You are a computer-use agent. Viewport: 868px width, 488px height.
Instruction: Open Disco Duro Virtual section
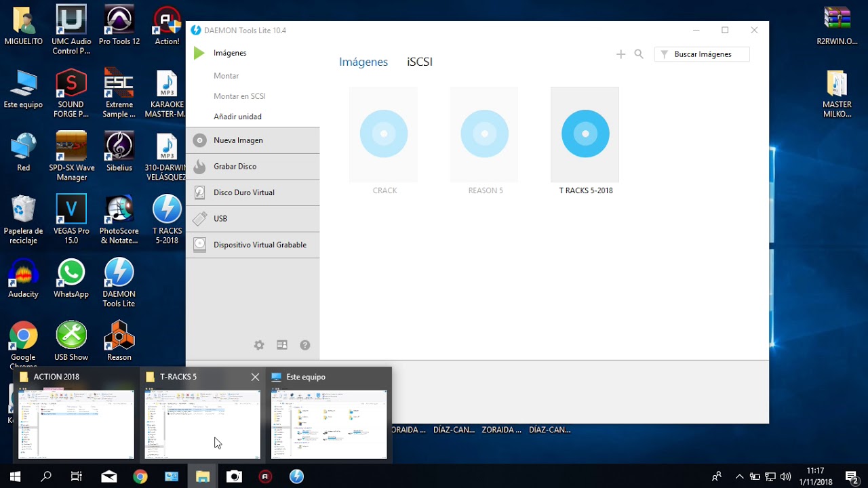pyautogui.click(x=253, y=192)
